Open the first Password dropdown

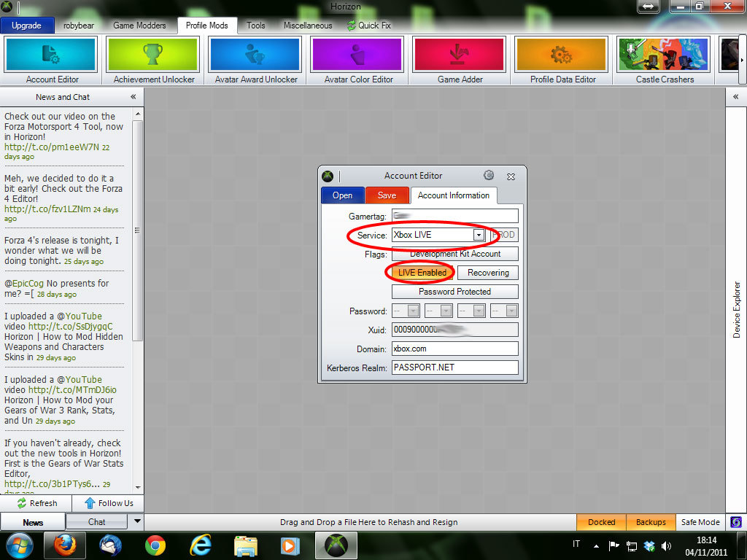tap(413, 311)
